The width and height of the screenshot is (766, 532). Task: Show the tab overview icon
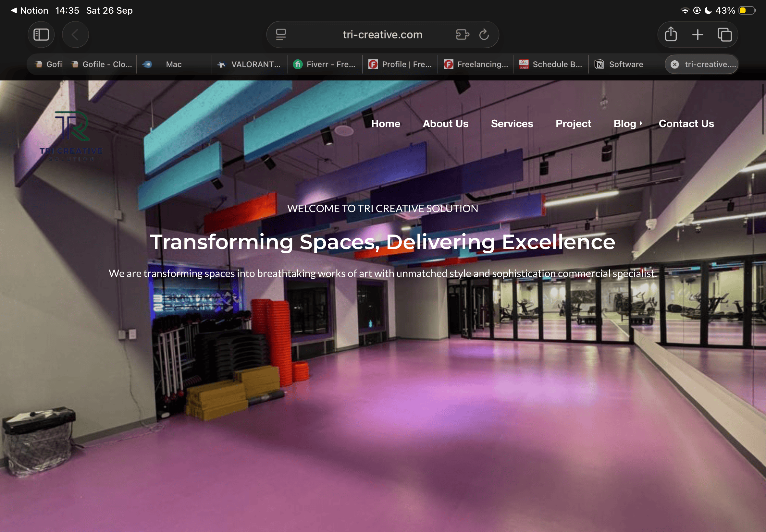(x=724, y=35)
